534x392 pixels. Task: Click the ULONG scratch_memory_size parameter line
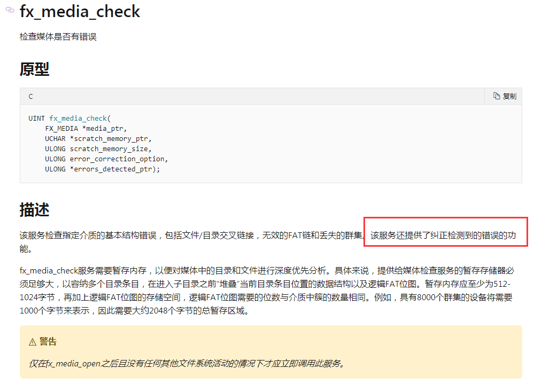[98, 148]
